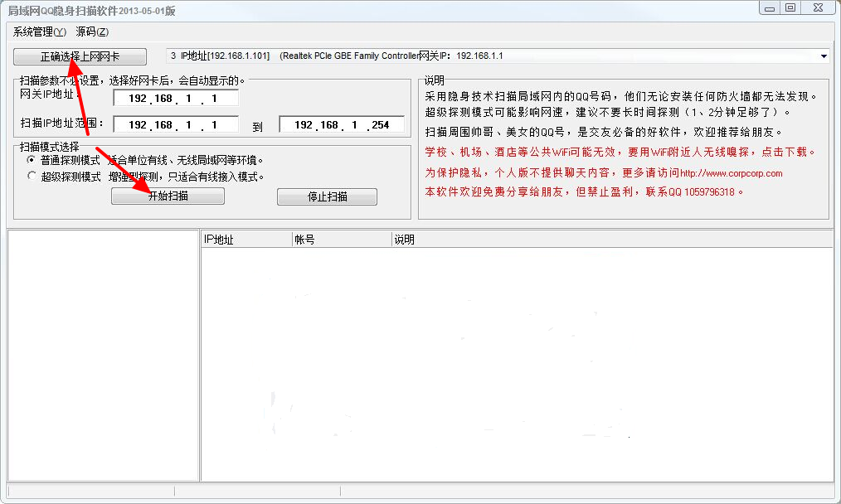Minimize the QQ scanner window
This screenshot has height=504, width=841.
(x=769, y=8)
